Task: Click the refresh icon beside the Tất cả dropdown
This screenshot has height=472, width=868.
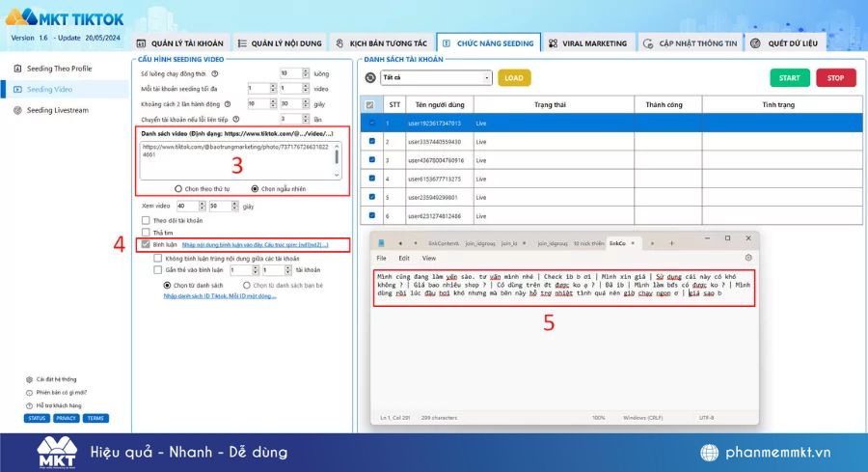Action: click(x=370, y=77)
